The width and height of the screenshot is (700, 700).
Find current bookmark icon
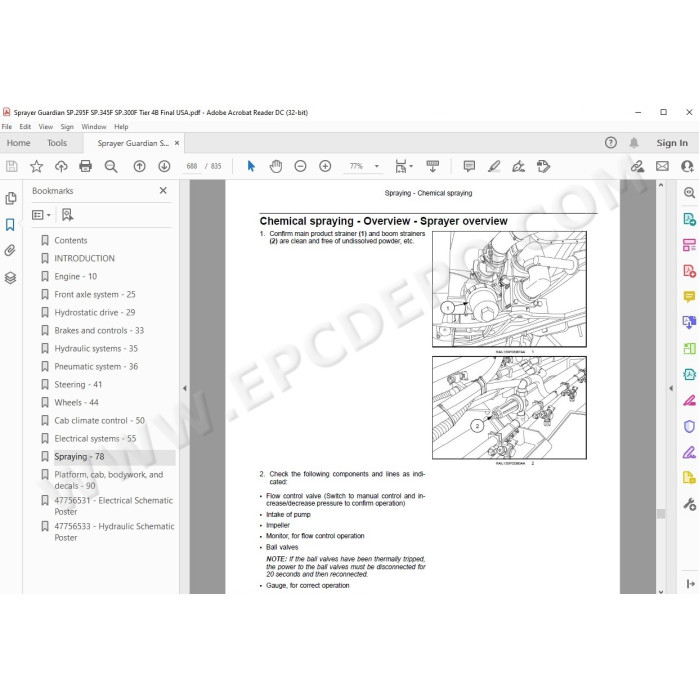pyautogui.click(x=67, y=215)
